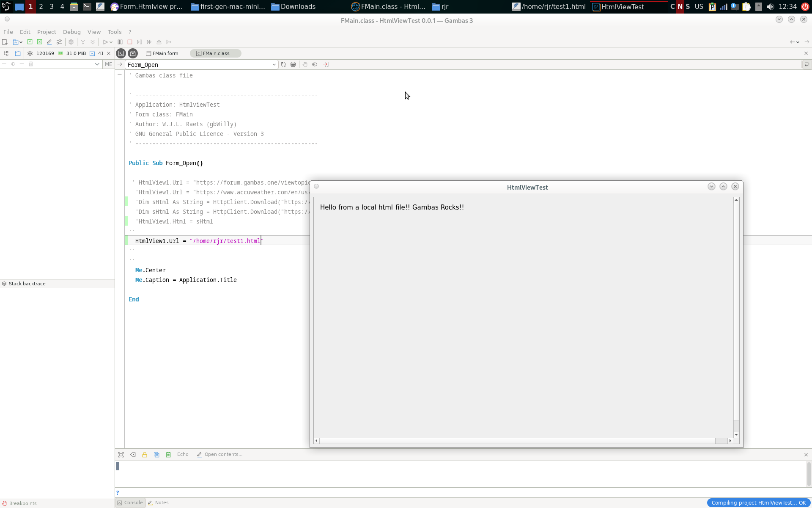This screenshot has height=508, width=812.
Task: Toggle the console view round button
Action: click(121, 53)
